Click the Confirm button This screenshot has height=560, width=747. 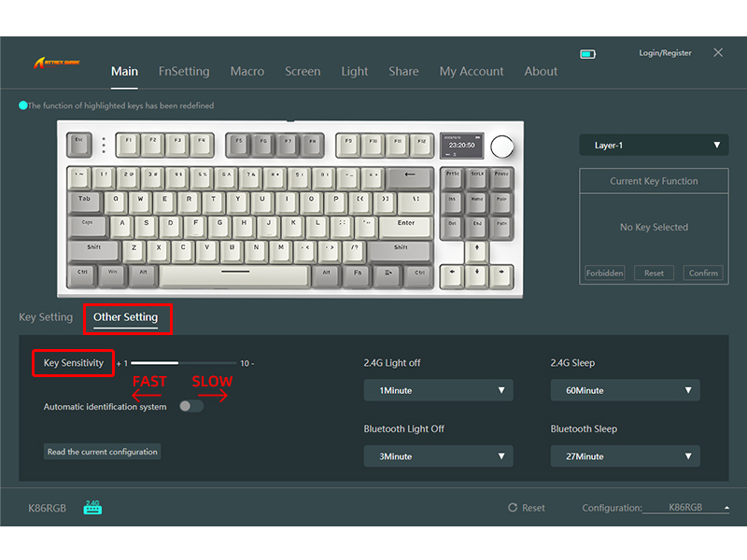[703, 273]
